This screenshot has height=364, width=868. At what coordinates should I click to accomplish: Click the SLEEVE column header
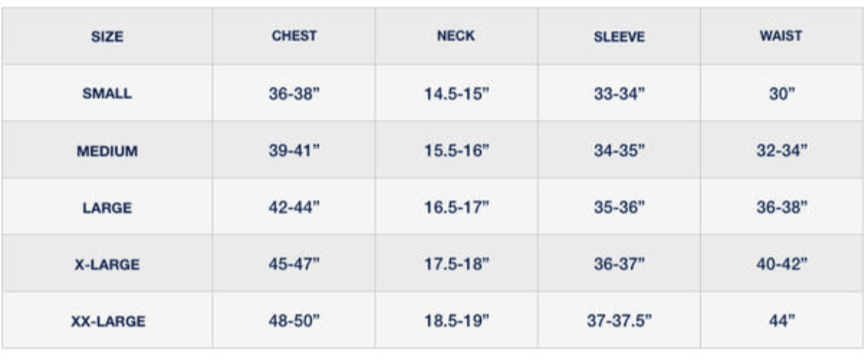coord(619,37)
